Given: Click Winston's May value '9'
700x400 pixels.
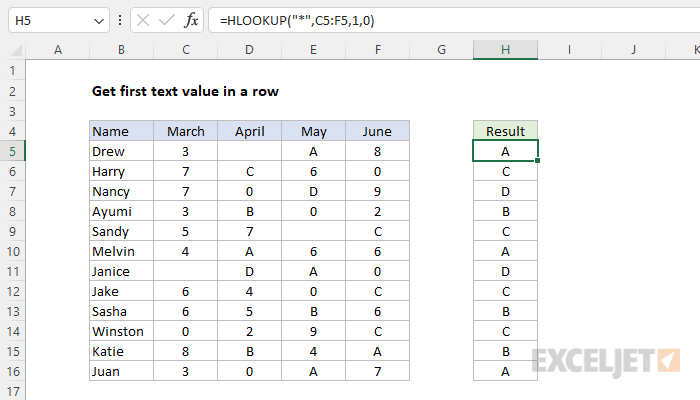Looking at the screenshot, I should (313, 331).
